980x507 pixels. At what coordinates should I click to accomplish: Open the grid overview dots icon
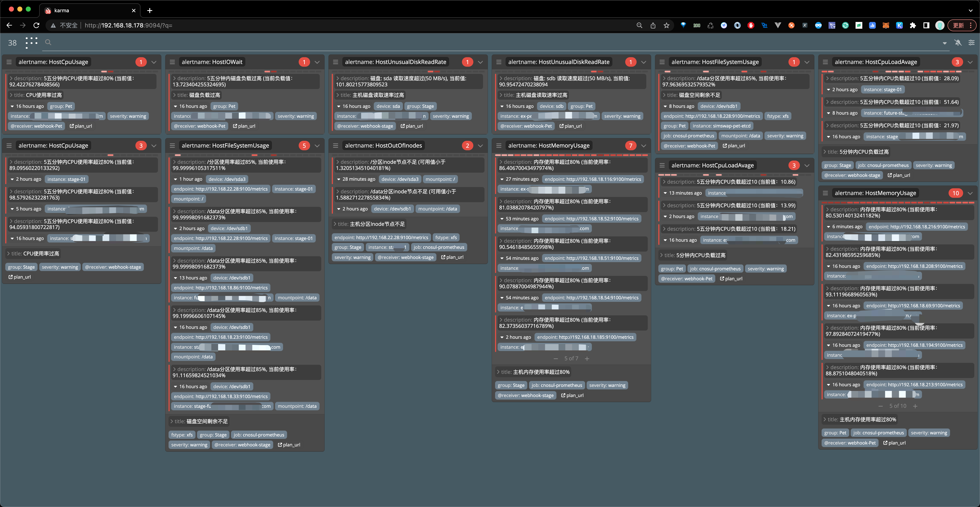(32, 42)
